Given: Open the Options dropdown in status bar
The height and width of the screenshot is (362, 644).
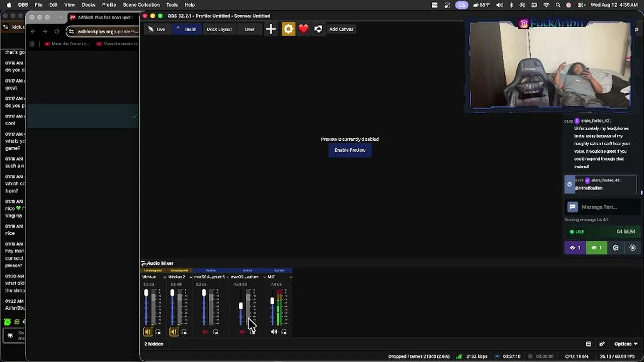Looking at the screenshot, I should pyautogui.click(x=626, y=344).
